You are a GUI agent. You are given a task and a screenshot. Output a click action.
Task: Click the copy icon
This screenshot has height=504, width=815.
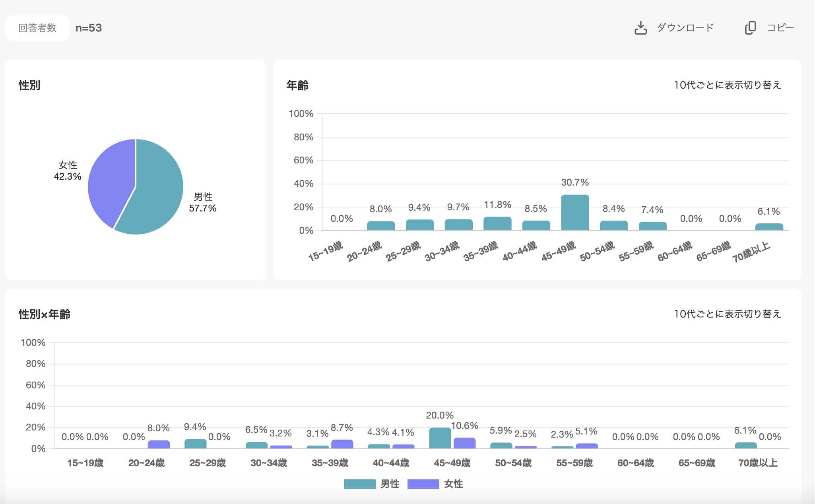click(750, 28)
